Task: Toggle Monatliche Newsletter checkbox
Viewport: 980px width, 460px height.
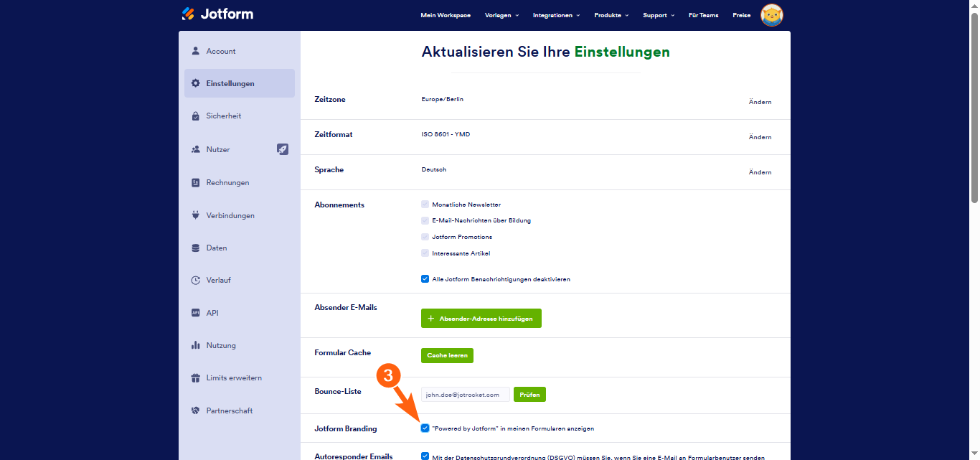Action: [425, 204]
